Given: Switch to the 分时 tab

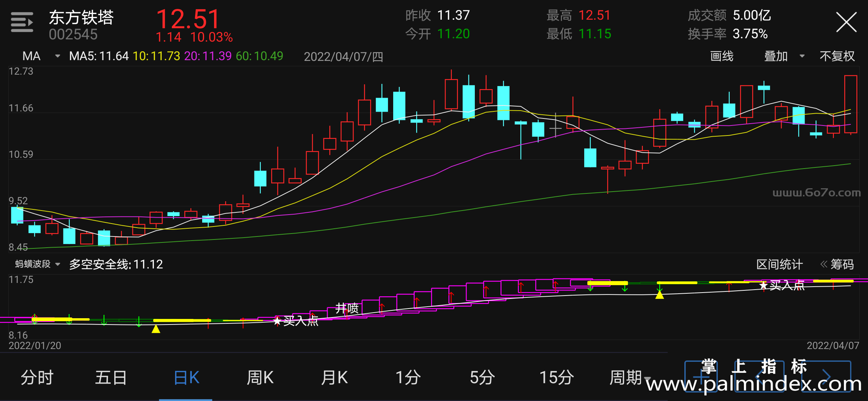Looking at the screenshot, I should point(37,377).
